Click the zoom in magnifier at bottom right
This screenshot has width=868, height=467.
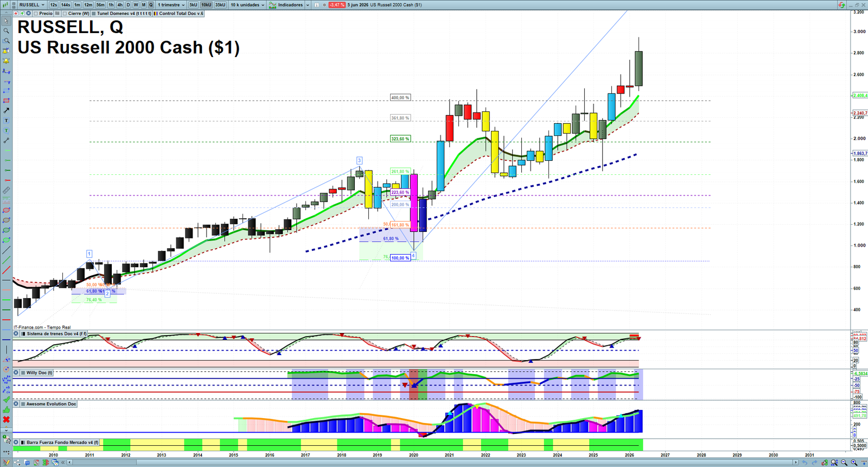(x=854, y=463)
